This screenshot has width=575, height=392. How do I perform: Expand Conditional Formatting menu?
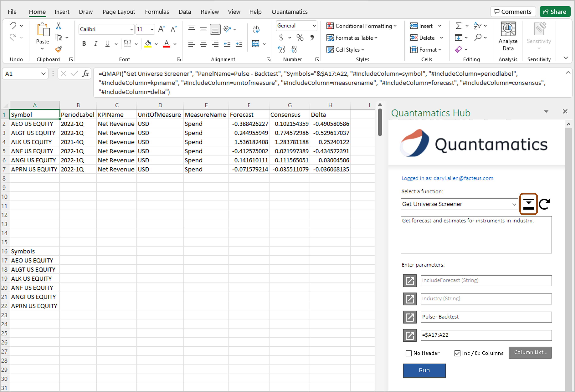(x=361, y=26)
